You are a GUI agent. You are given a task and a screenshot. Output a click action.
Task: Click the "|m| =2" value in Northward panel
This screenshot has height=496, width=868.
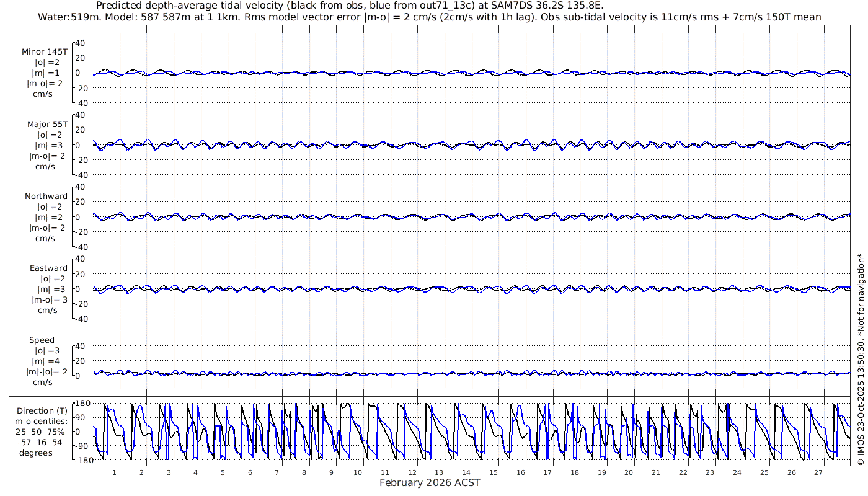49,217
